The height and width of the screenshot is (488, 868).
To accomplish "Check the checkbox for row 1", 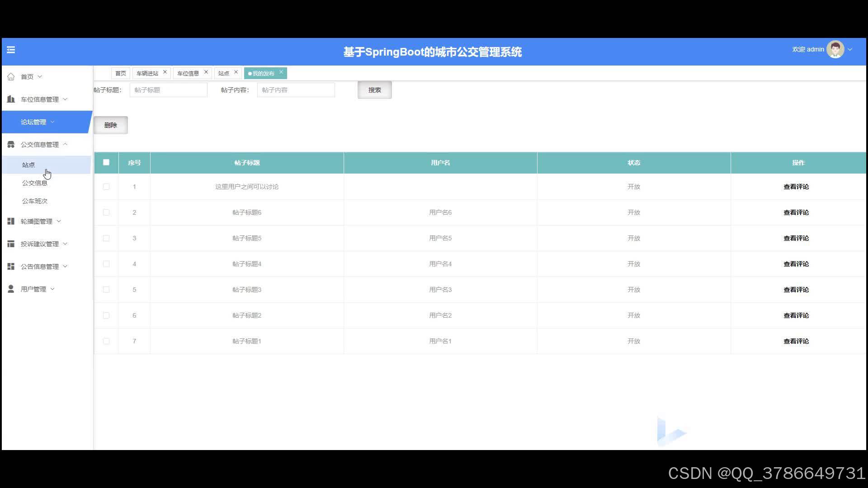I will point(106,187).
